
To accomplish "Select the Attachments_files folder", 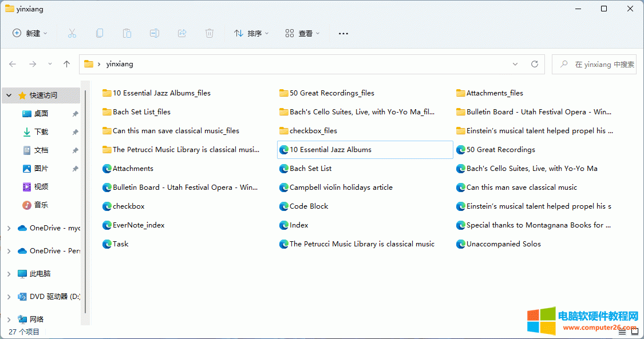I will (x=494, y=93).
